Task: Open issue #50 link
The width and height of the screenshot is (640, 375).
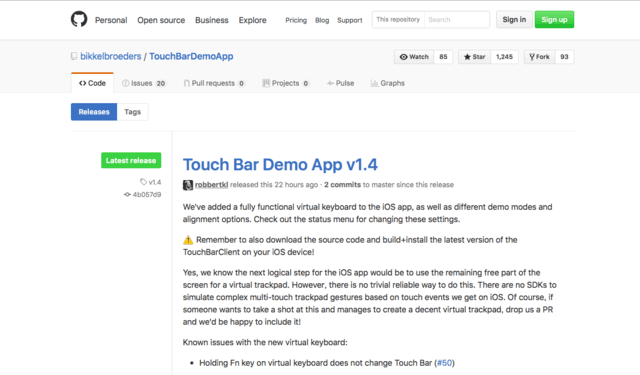Action: pos(444,363)
